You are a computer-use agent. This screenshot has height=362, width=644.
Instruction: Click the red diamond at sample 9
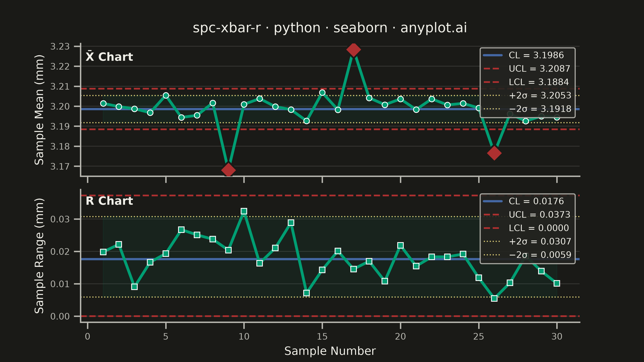[228, 170]
